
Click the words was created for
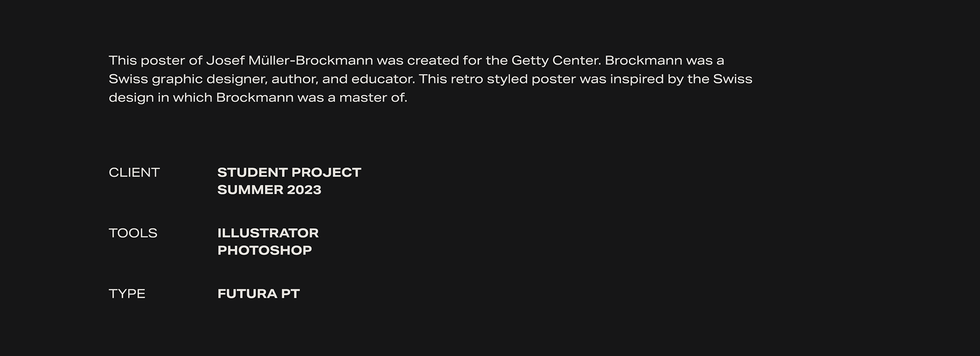(x=429, y=60)
